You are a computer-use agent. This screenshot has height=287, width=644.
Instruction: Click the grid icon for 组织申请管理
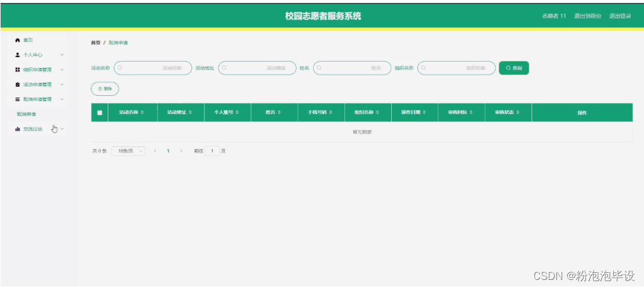(17, 70)
